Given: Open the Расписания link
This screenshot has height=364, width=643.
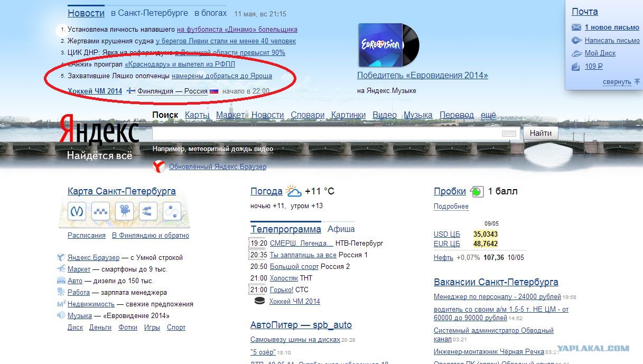Looking at the screenshot, I should (x=87, y=236).
